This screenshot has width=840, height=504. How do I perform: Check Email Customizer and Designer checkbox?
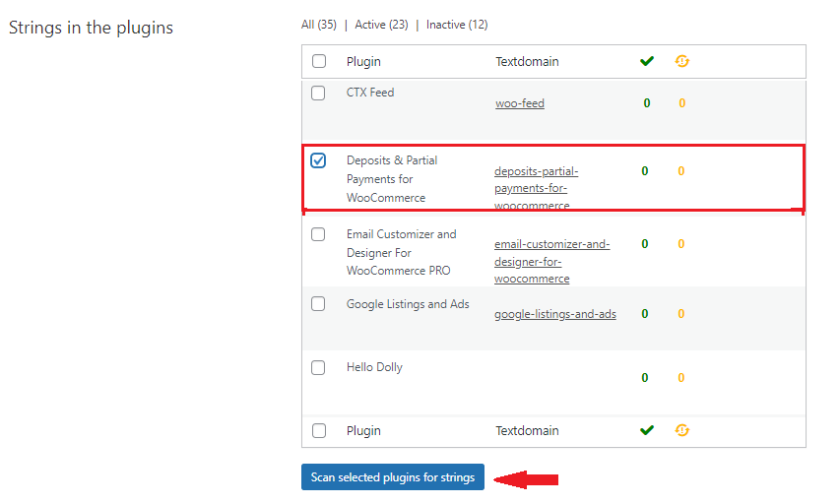318,234
